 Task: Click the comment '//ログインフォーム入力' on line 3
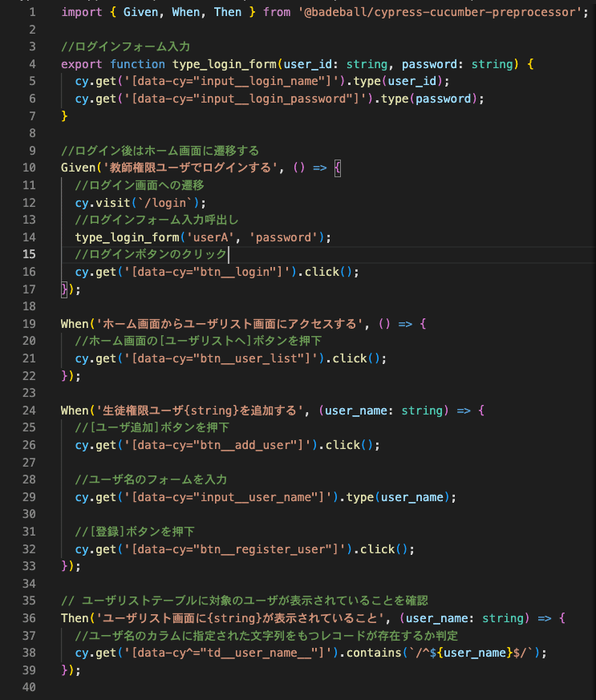pos(126,47)
